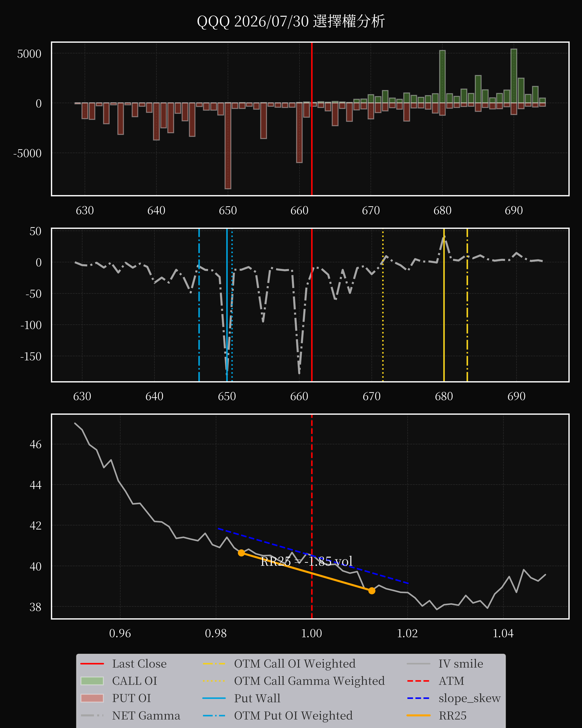Image resolution: width=582 pixels, height=728 pixels.
Task: Click the "slope_skew" legend label
Action: tap(470, 698)
